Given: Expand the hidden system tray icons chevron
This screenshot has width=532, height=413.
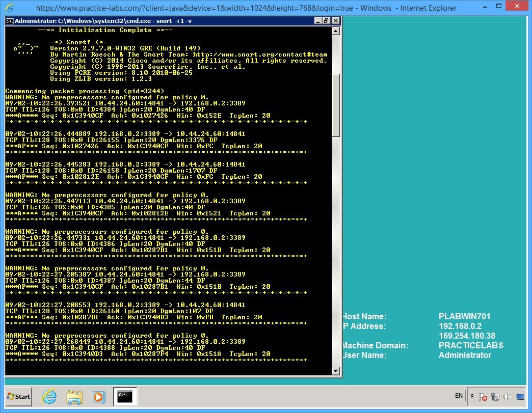Looking at the screenshot, I should point(472,396).
